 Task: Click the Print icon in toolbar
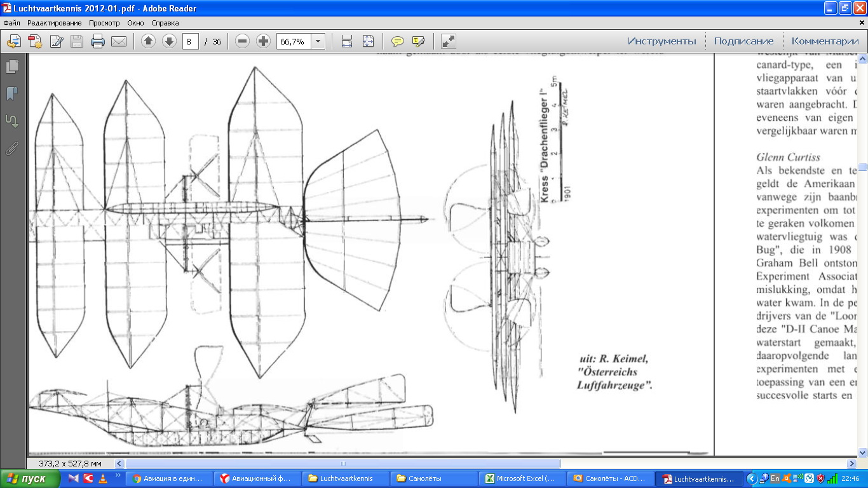pos(97,42)
